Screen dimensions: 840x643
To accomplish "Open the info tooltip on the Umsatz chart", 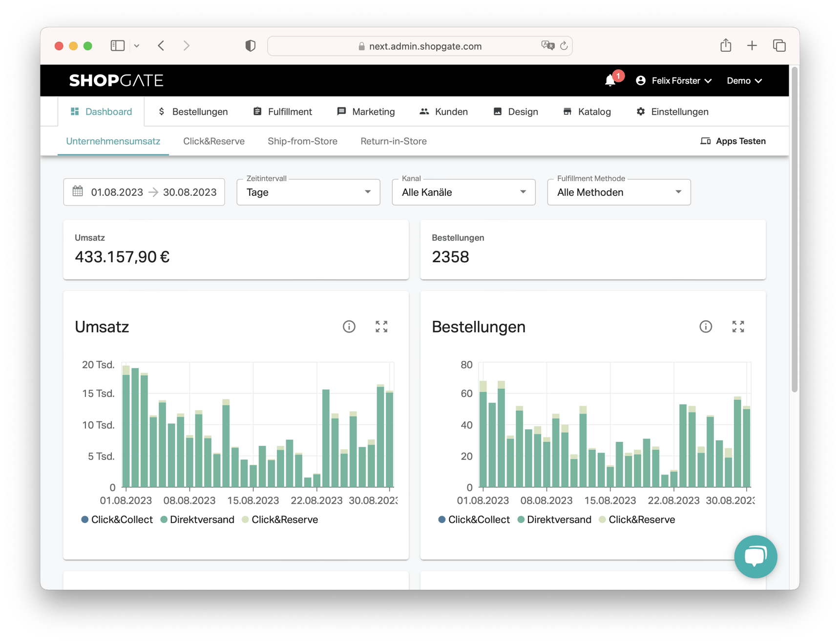I will (x=349, y=326).
